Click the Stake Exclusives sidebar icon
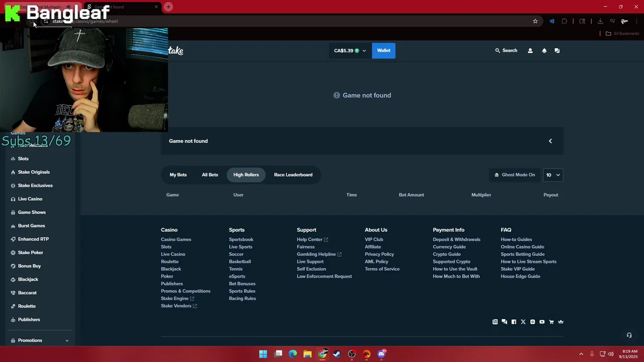Image resolution: width=644 pixels, height=362 pixels. (x=13, y=186)
